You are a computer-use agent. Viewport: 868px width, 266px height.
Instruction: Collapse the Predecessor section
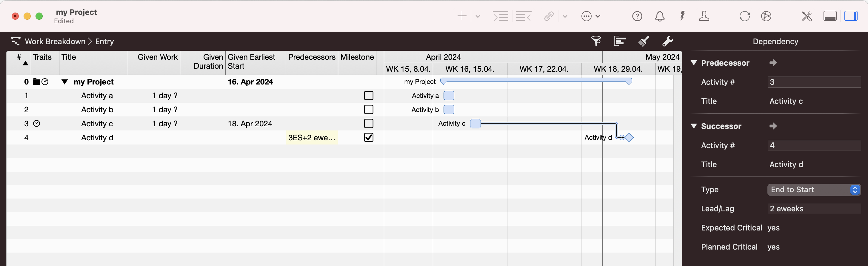[x=694, y=63]
